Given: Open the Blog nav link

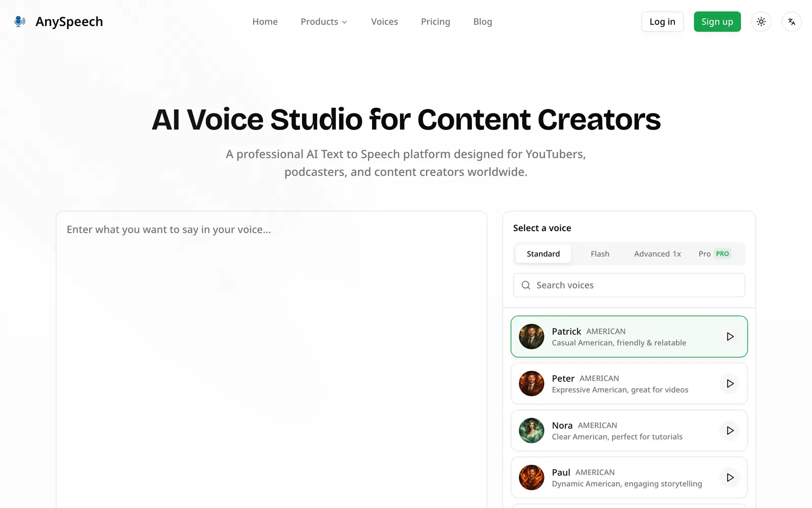Looking at the screenshot, I should [x=483, y=21].
